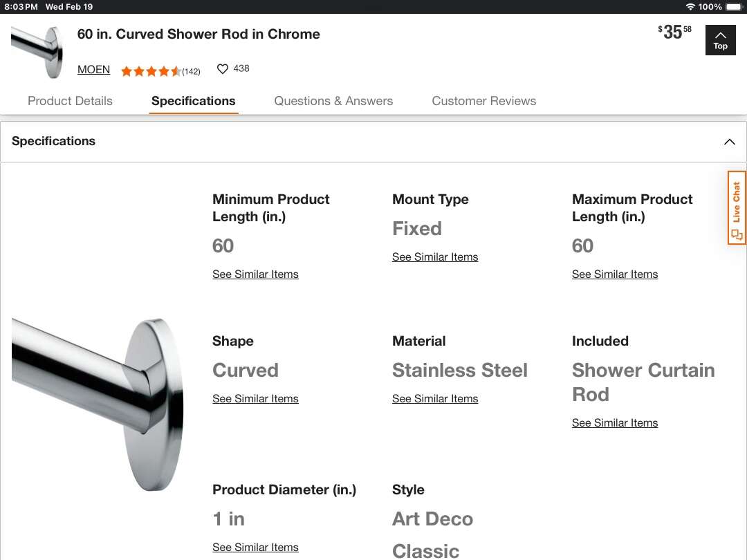Collapse the Specifications section chevron
Screen dimensions: 747x560
729,142
